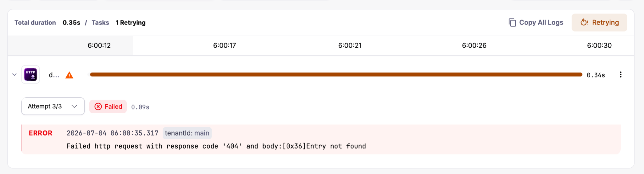Open the three-dot task options menu
Image resolution: width=644 pixels, height=174 pixels.
(620, 75)
